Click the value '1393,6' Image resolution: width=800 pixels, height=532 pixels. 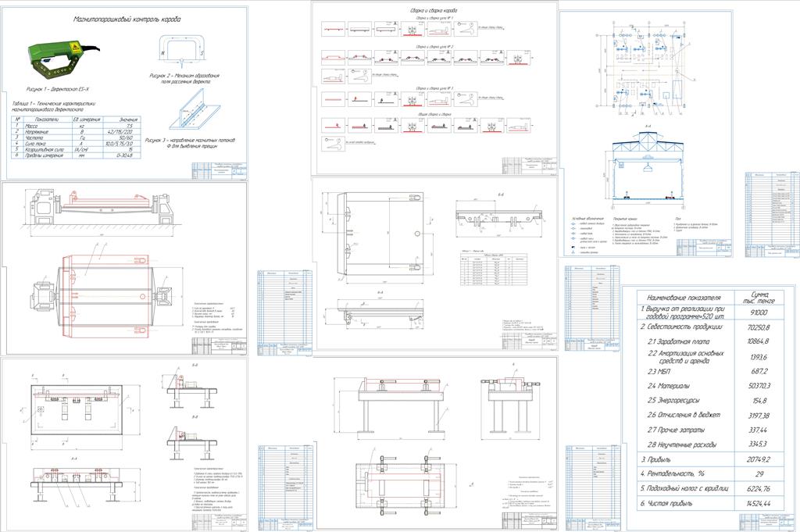759,357
